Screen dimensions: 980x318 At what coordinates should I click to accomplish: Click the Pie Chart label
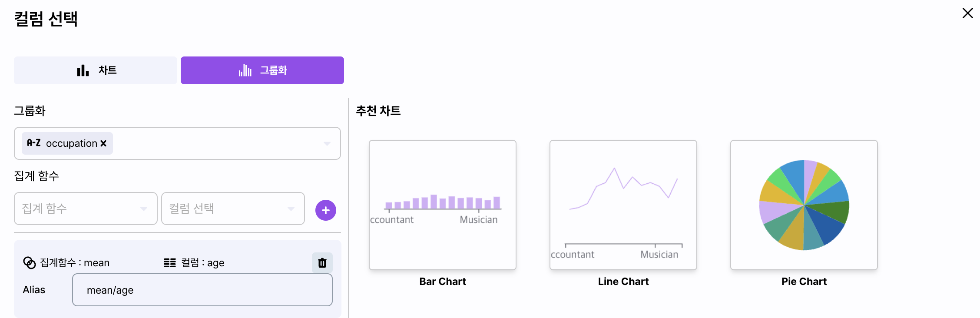[804, 282]
